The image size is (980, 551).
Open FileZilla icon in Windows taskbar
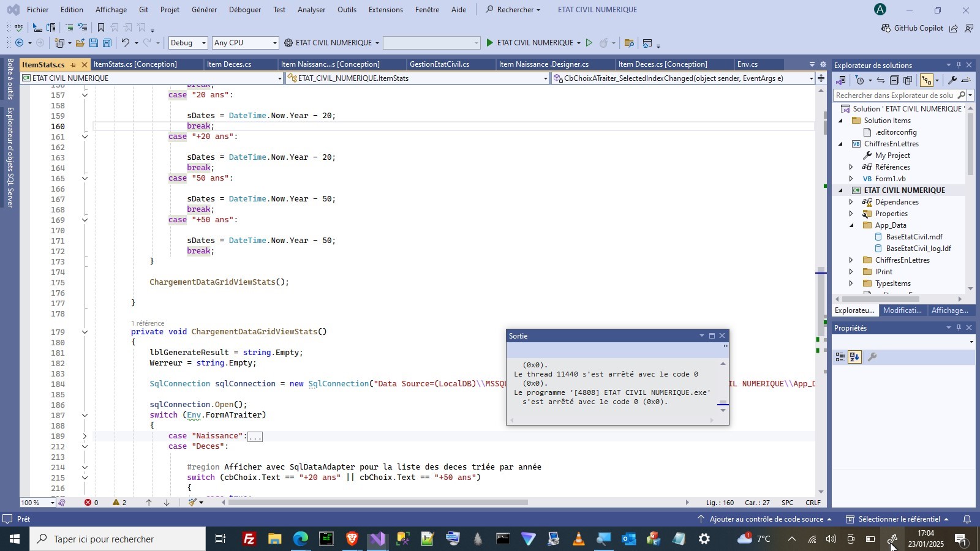[x=249, y=539]
